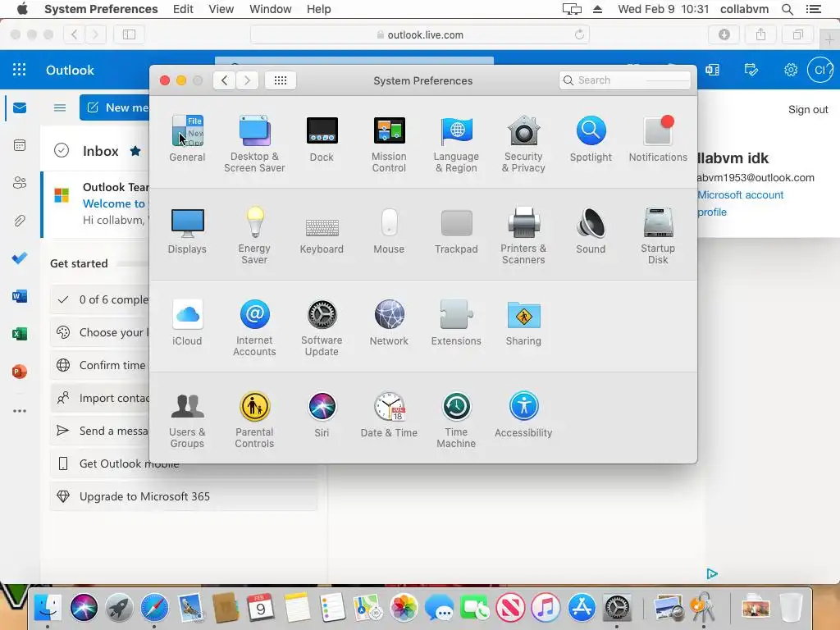Click select-all circle beside Inbox
840x630 pixels.
tap(62, 151)
